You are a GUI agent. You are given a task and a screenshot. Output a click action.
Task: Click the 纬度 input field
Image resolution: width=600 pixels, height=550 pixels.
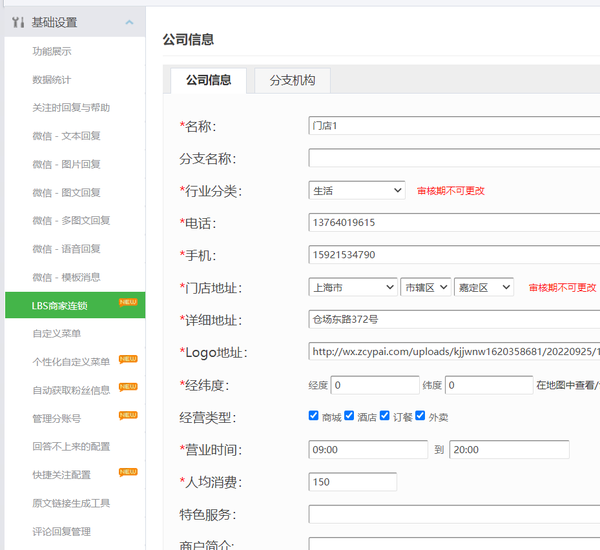[x=489, y=385]
